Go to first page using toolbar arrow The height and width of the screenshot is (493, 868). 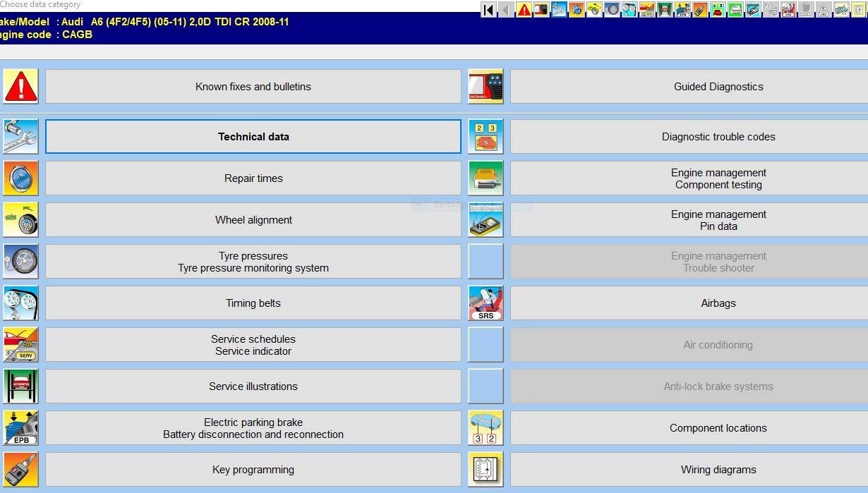click(489, 10)
